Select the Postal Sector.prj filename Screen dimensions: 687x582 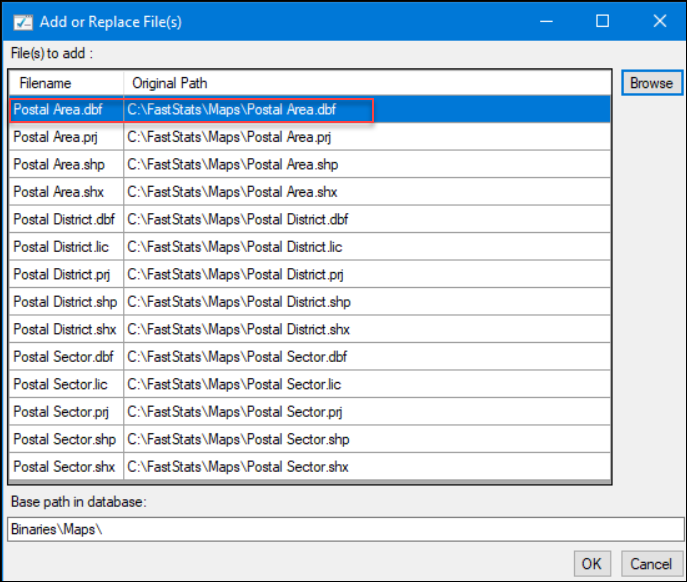point(61,412)
